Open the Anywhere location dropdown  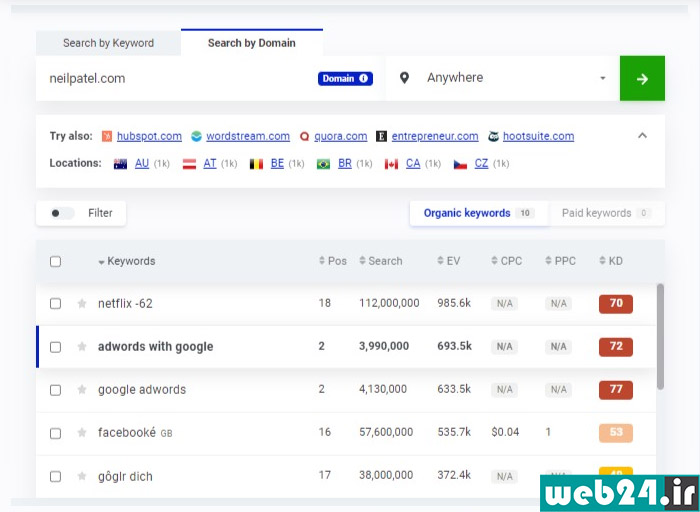coord(502,79)
